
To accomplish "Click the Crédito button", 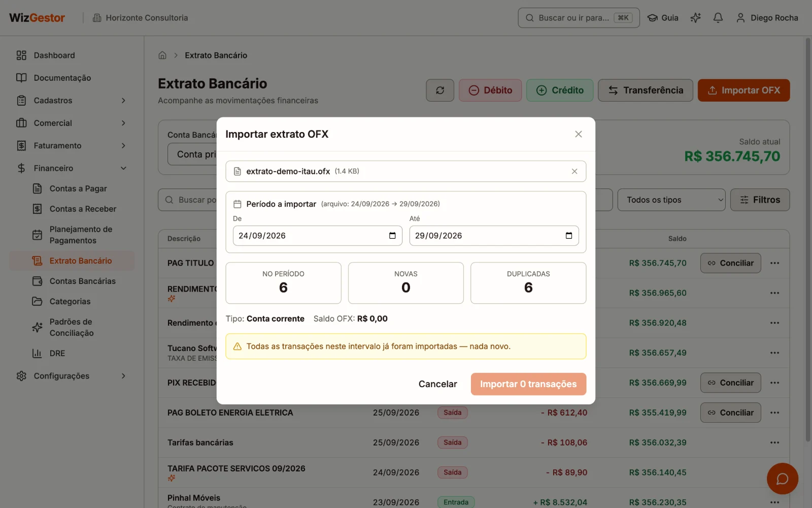I will coord(560,90).
